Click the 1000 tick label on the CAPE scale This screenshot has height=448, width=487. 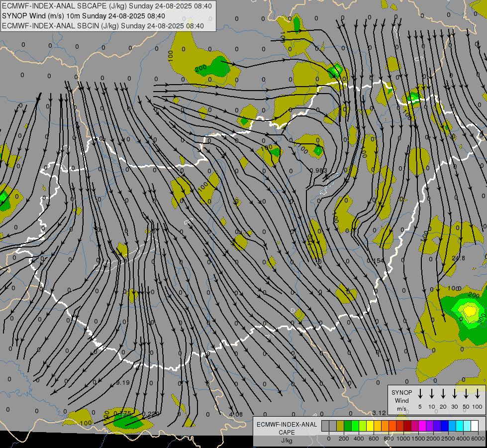pos(403,439)
